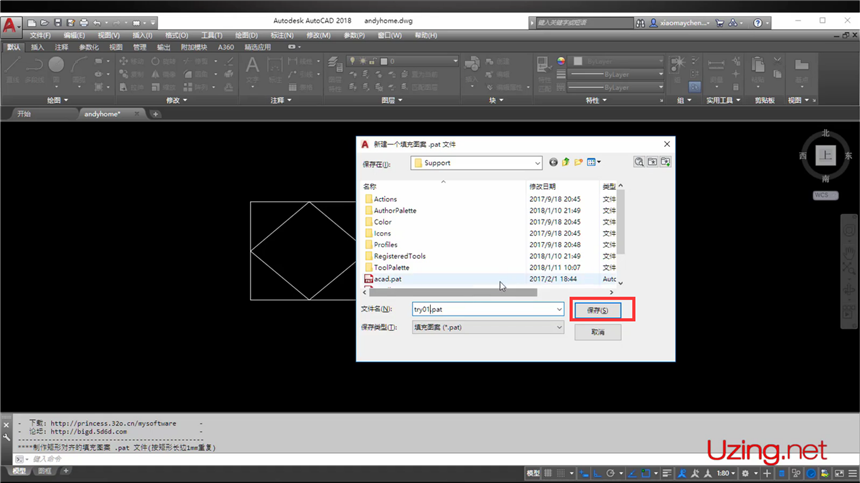
Task: Open the file type (*.pat) dropdown
Action: [559, 327]
